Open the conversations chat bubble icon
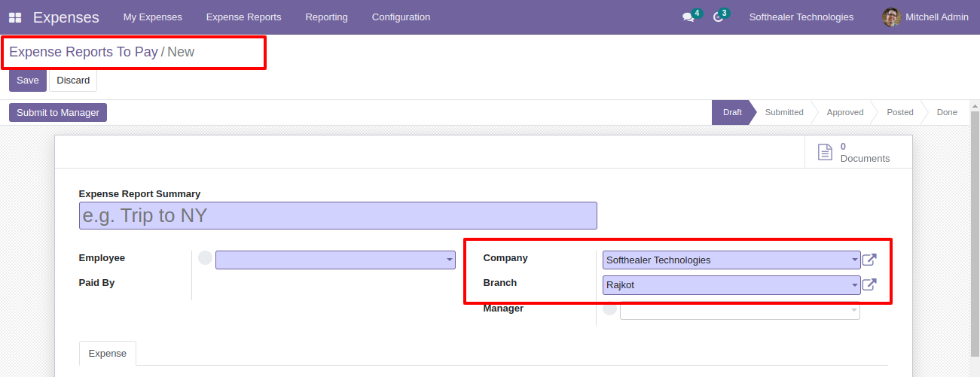The image size is (980, 377). (x=688, y=17)
